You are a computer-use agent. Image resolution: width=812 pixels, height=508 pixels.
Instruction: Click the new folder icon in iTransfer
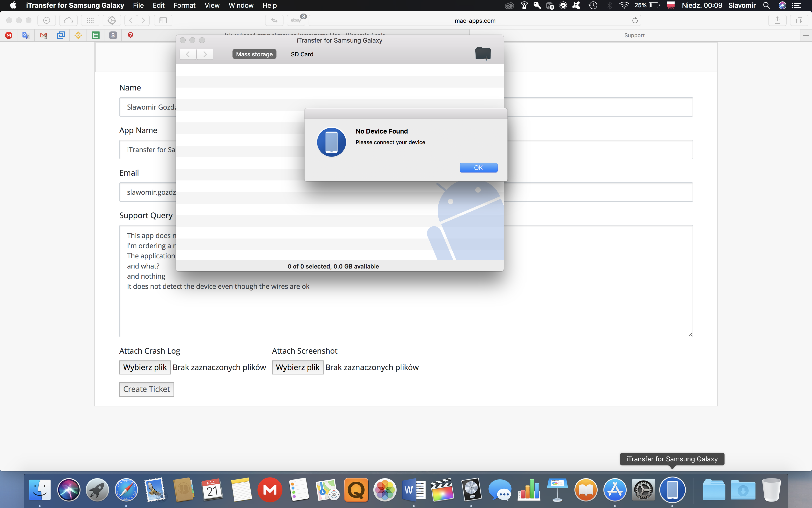(483, 54)
